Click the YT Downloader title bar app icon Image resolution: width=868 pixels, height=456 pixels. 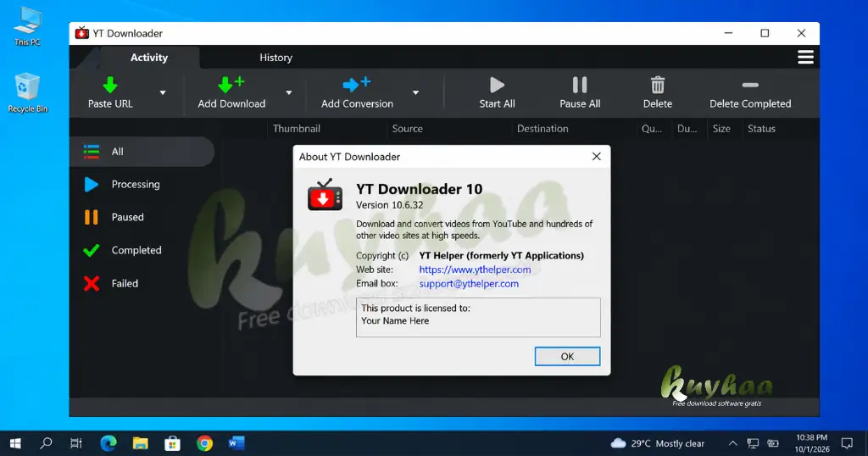(82, 33)
